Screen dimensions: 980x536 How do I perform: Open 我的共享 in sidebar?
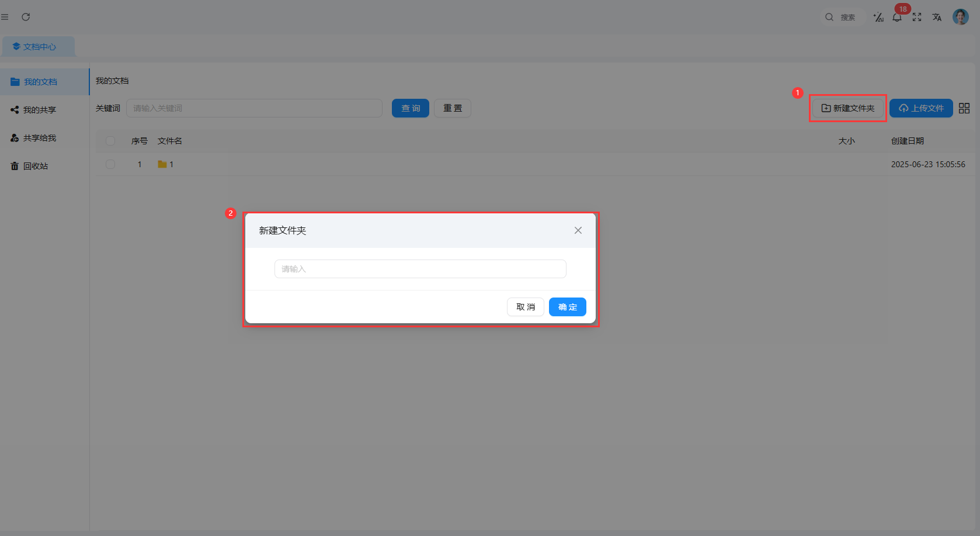(44, 110)
